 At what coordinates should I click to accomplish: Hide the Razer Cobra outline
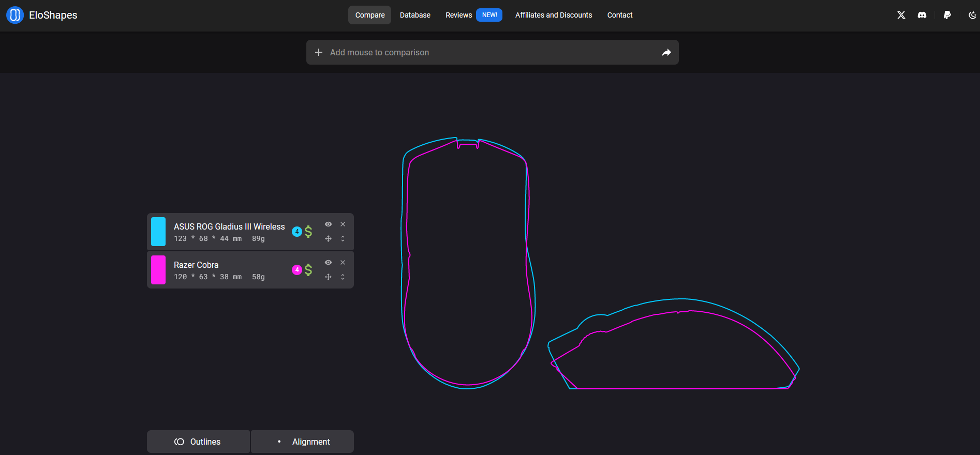pyautogui.click(x=328, y=263)
